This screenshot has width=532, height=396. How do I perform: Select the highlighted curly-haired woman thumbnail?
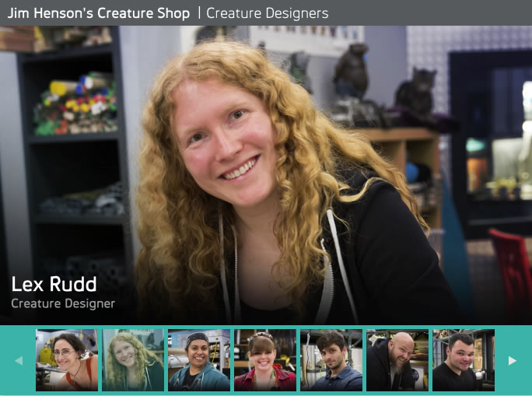pos(133,360)
